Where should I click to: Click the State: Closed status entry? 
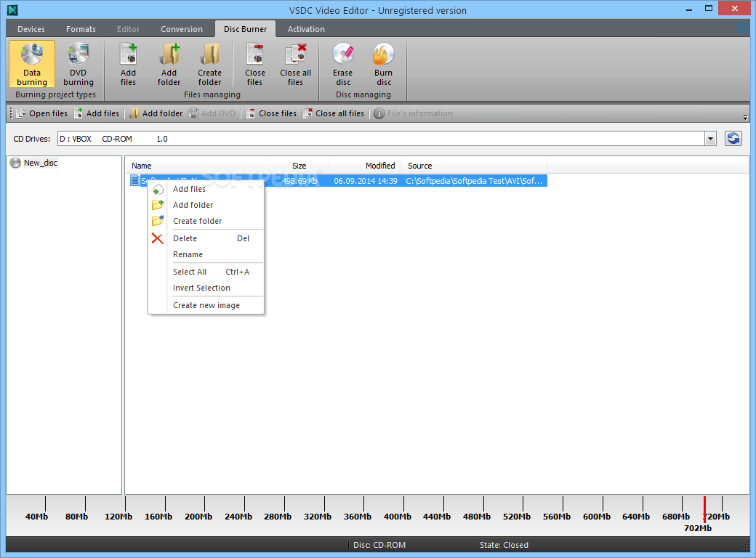click(x=504, y=545)
